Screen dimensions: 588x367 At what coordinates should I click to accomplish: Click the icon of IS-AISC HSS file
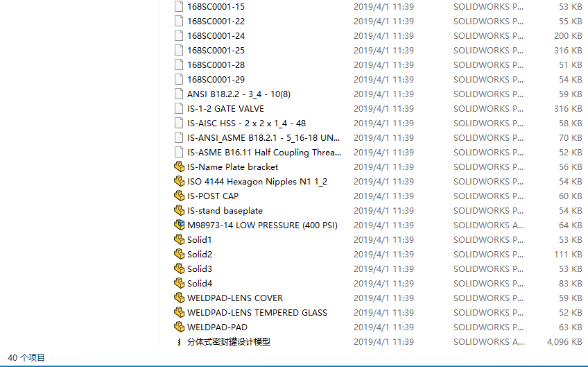point(179,123)
